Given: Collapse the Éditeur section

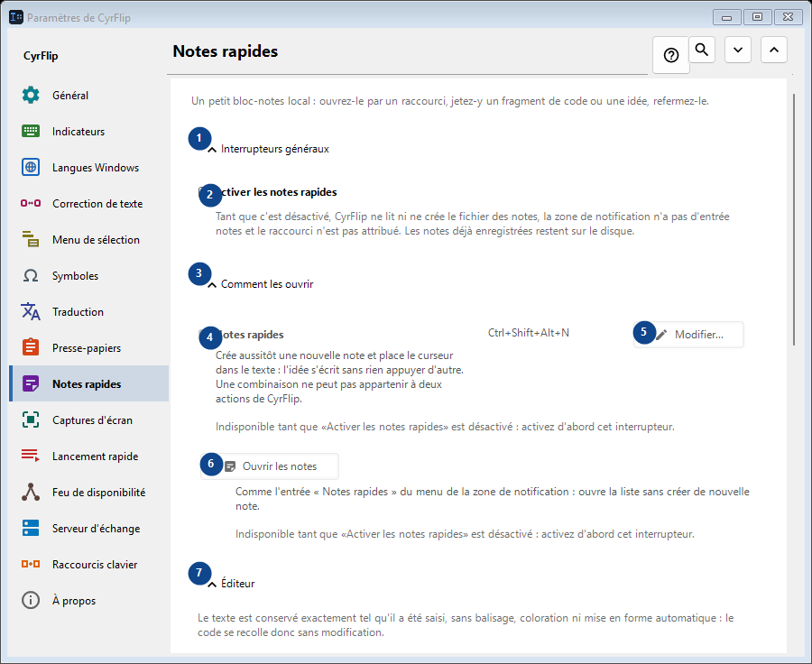Looking at the screenshot, I should (232, 584).
